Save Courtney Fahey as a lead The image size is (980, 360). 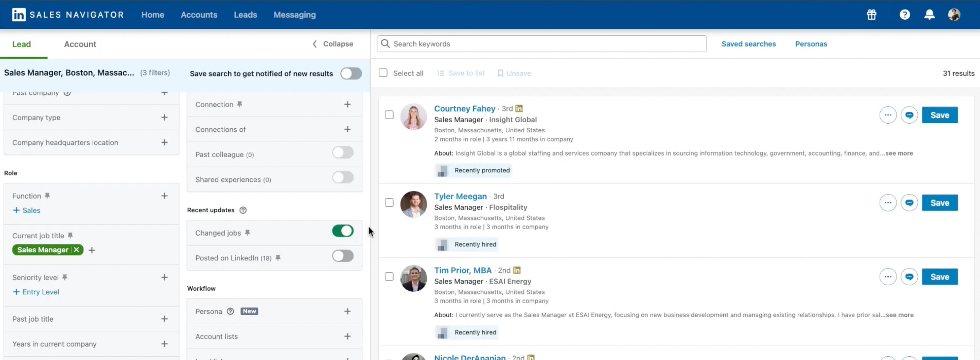tap(939, 115)
